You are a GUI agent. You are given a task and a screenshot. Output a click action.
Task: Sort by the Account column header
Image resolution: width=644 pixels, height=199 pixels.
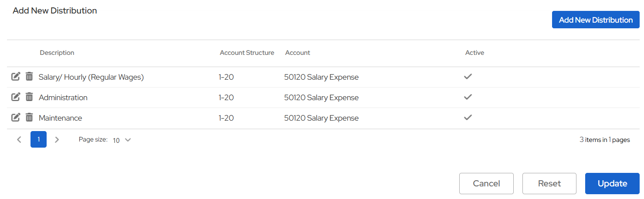click(298, 53)
